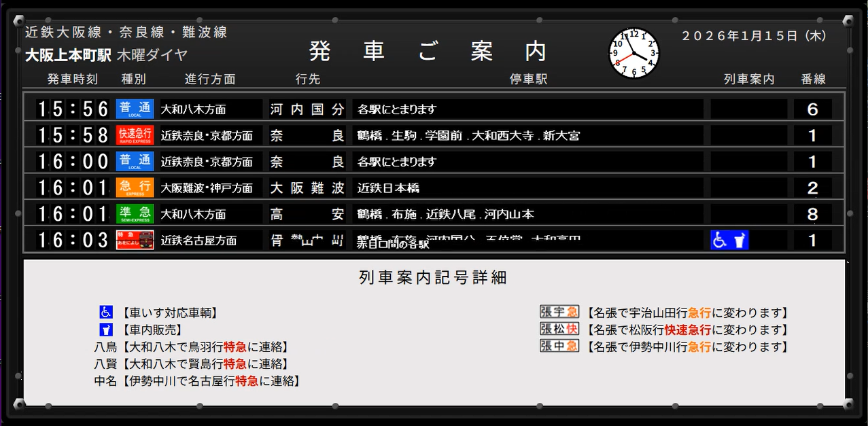Click the 張中急 legend badge
Image resolution: width=868 pixels, height=426 pixels.
tap(559, 346)
